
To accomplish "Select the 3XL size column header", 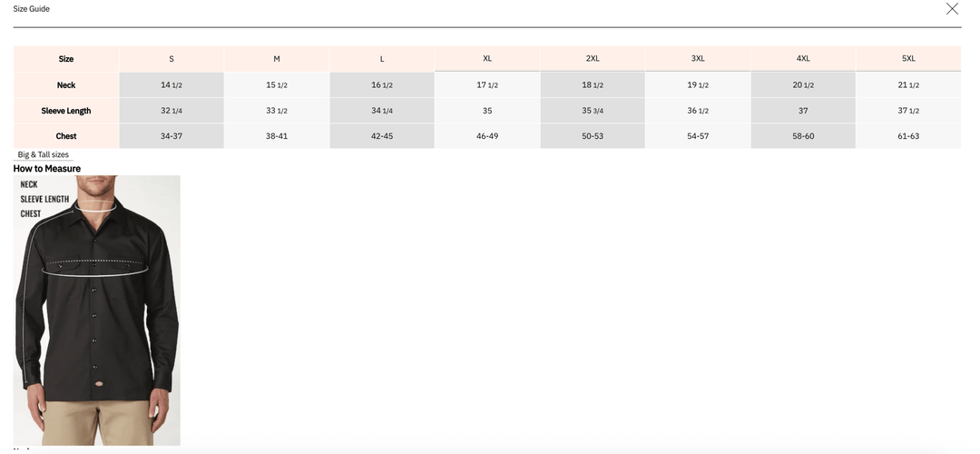I will coord(698,59).
